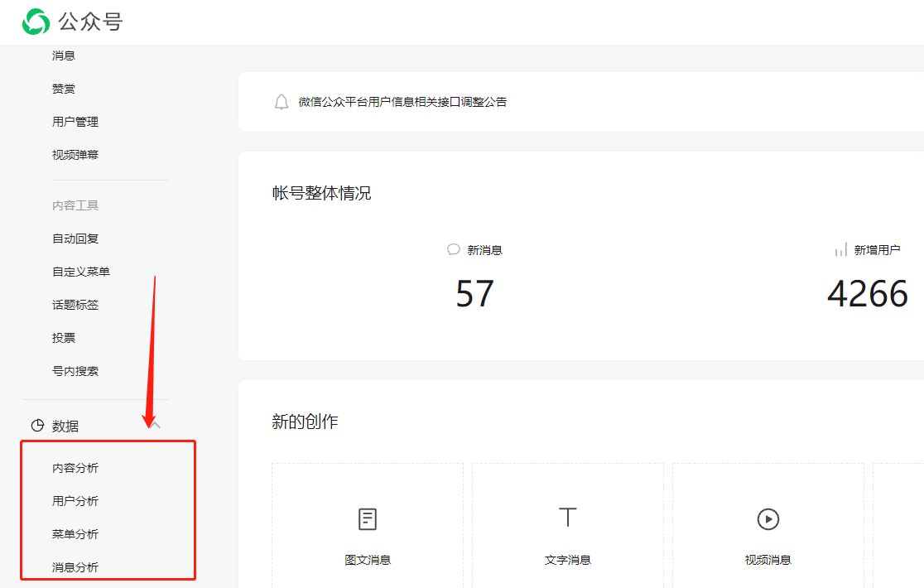Click the notification bell icon
Image resolution: width=924 pixels, height=588 pixels.
pos(282,102)
